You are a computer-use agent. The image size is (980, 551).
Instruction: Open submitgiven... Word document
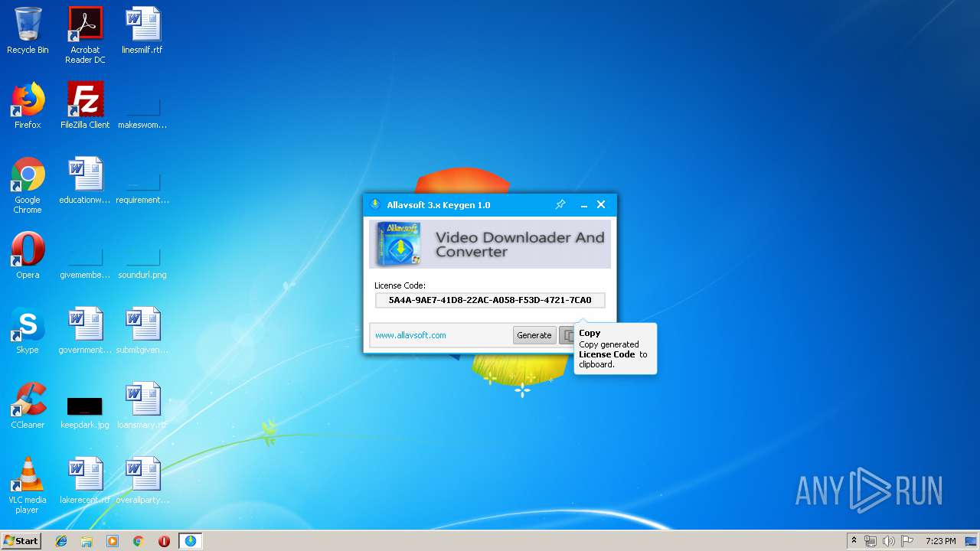(x=142, y=331)
